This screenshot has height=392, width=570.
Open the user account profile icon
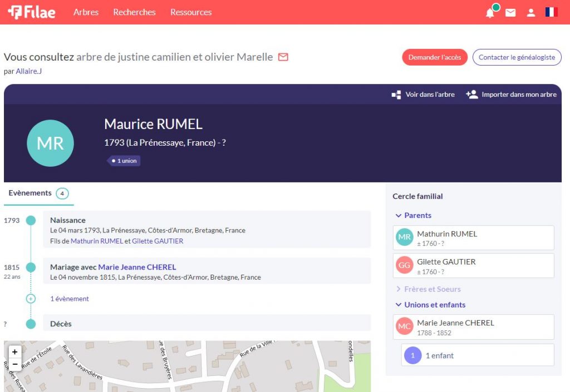pyautogui.click(x=531, y=13)
